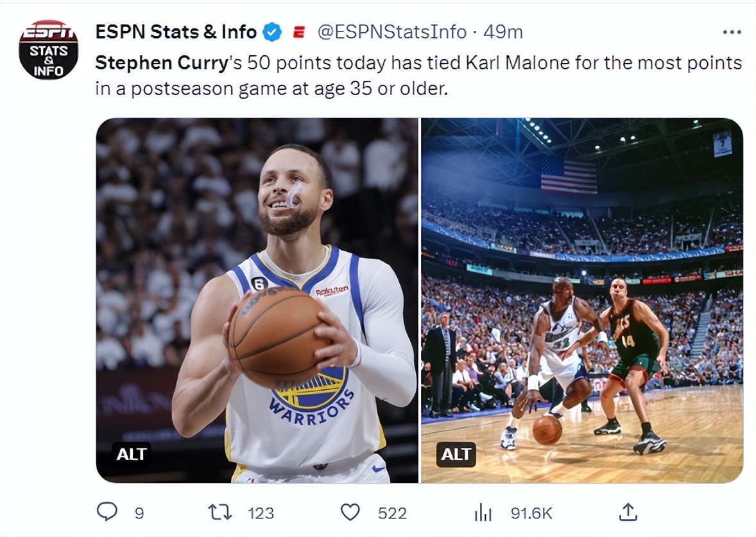Click the 91.6K views count
The width and height of the screenshot is (756, 537).
tap(531, 513)
